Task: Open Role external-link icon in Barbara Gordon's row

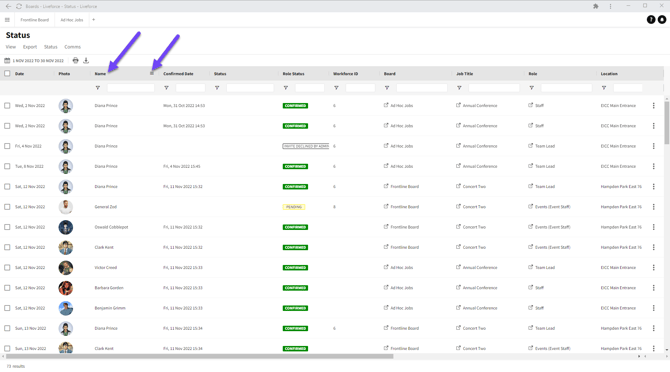Action: tap(530, 287)
